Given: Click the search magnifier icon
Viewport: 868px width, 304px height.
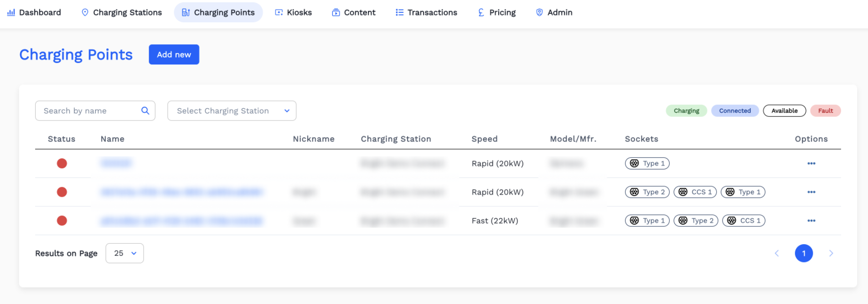Looking at the screenshot, I should pos(145,111).
